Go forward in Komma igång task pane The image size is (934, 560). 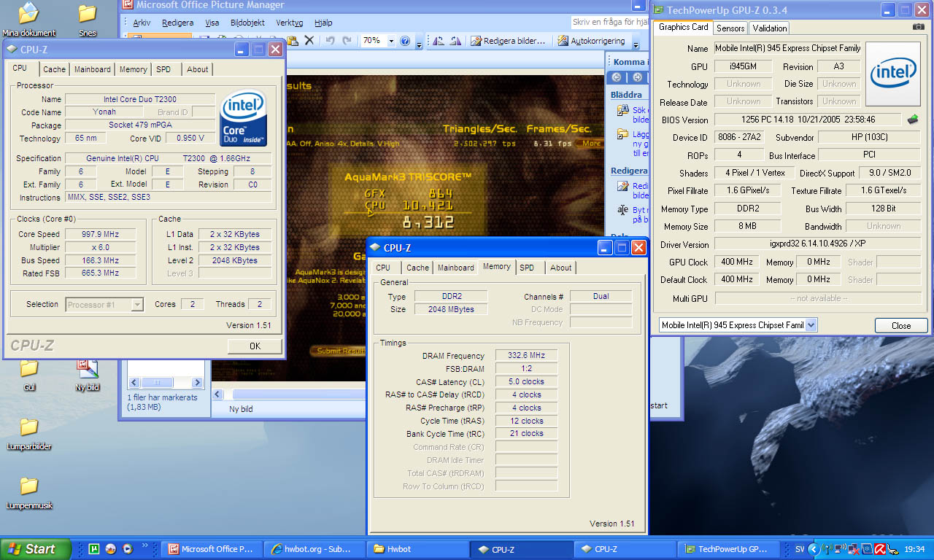coord(637,77)
